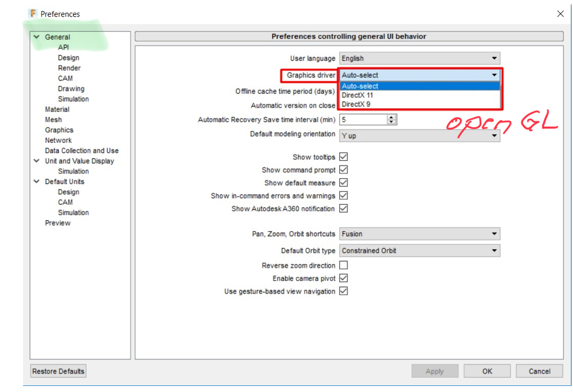Disable the Show tooltips checkbox
The height and width of the screenshot is (392, 573).
coord(344,156)
